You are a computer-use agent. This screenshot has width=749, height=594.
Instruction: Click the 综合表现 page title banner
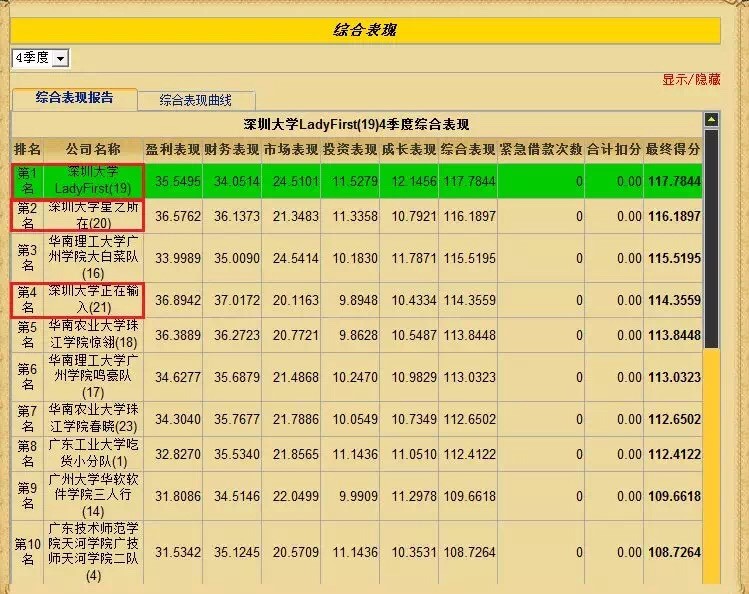pyautogui.click(x=365, y=31)
